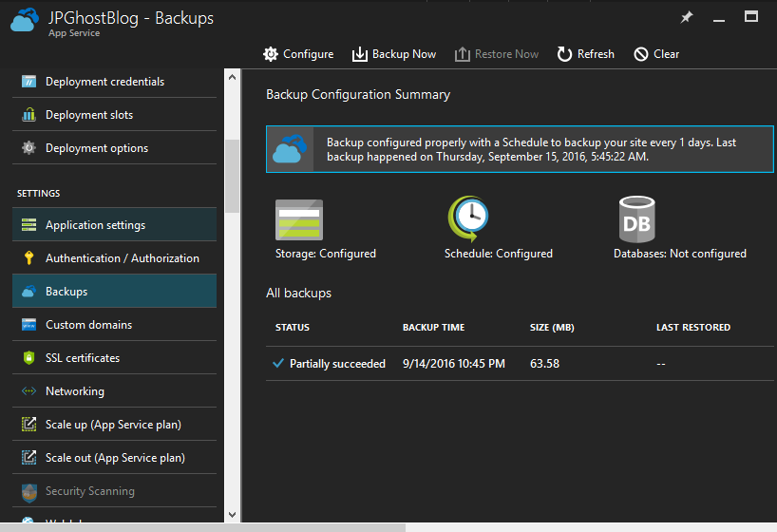This screenshot has height=532, width=777.
Task: Open the Databases DB tile icon
Action: [x=636, y=219]
